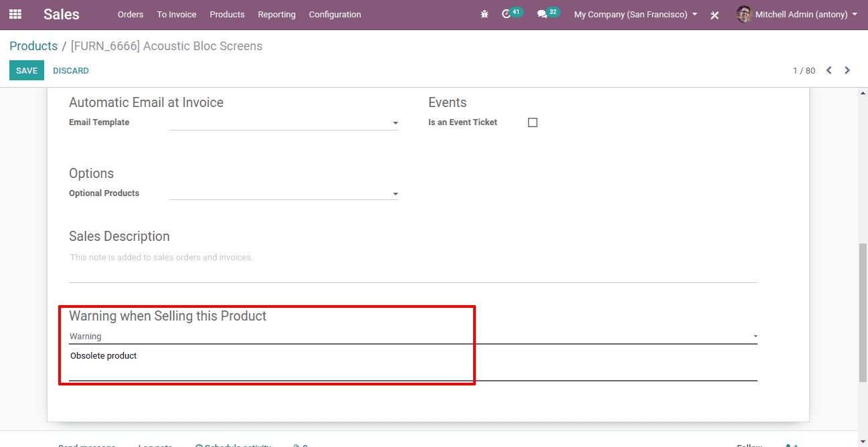The height and width of the screenshot is (447, 868).
Task: Open the Orders menu
Action: click(x=131, y=14)
